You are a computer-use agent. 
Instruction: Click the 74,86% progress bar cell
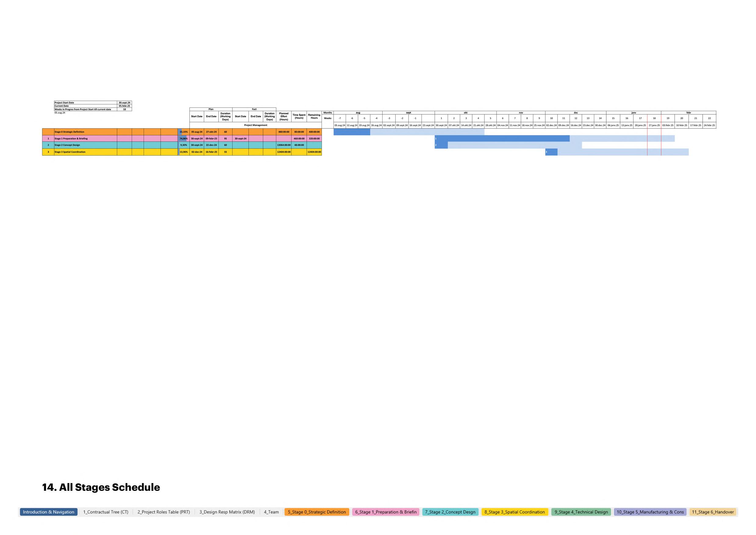(184, 139)
